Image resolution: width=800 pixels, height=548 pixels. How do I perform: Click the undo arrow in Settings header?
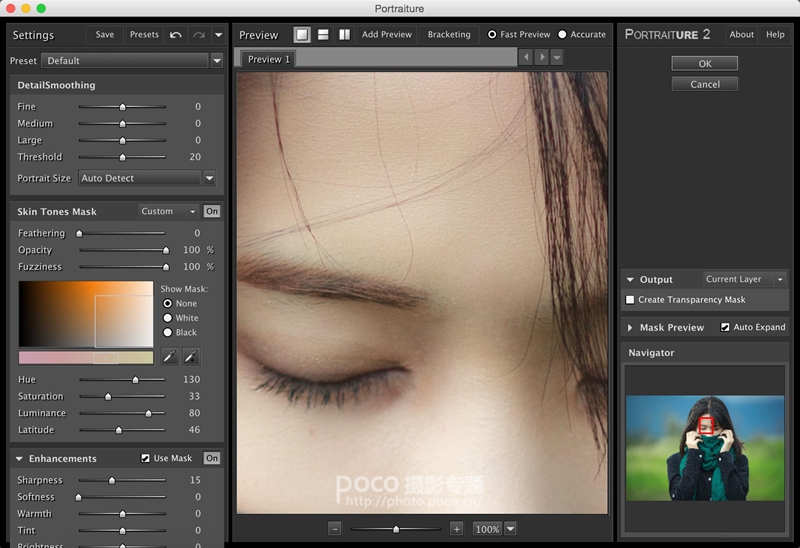pos(176,35)
